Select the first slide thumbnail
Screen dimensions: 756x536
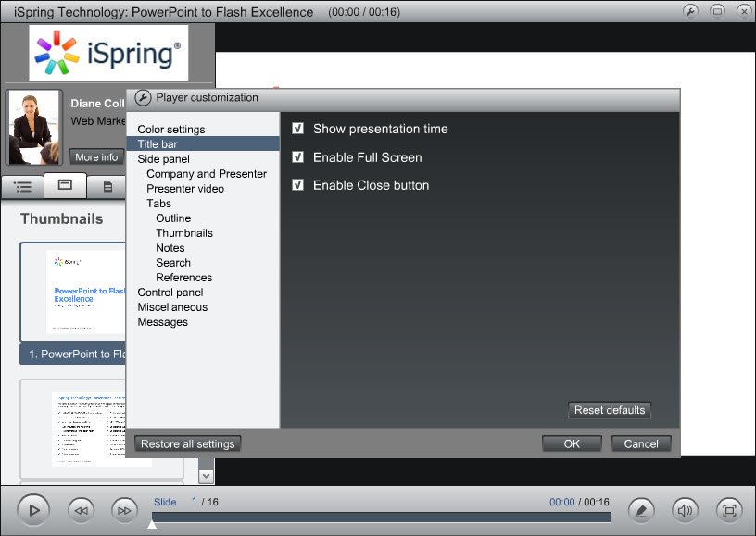pyautogui.click(x=72, y=292)
